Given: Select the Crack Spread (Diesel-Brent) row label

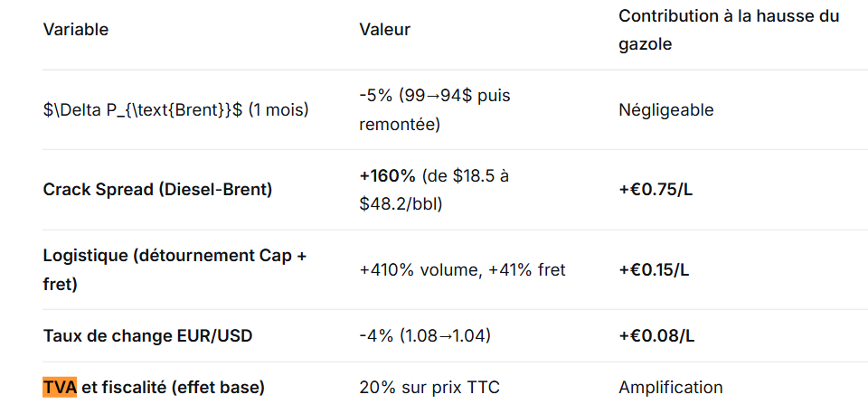Looking at the screenshot, I should tap(157, 190).
